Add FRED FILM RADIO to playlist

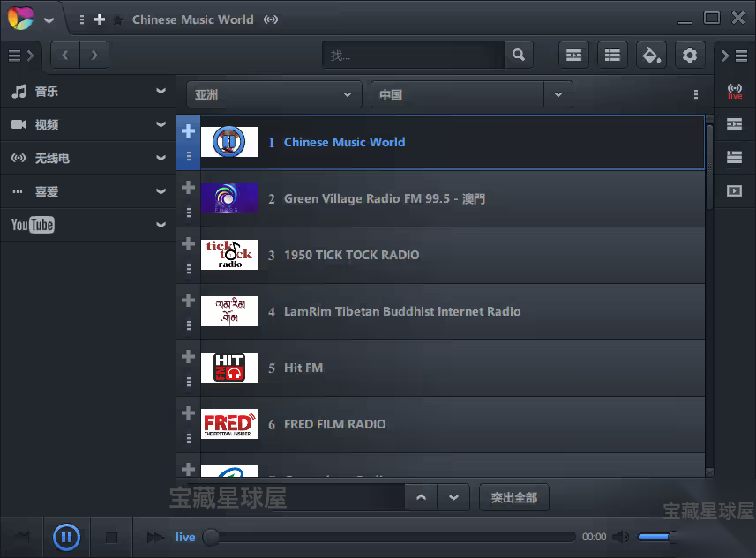click(x=188, y=413)
